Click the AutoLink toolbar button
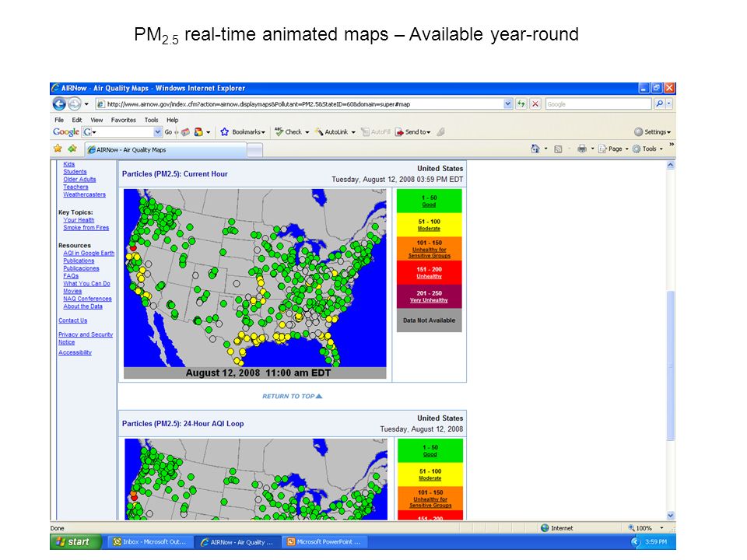The width and height of the screenshot is (747, 560). point(335,132)
